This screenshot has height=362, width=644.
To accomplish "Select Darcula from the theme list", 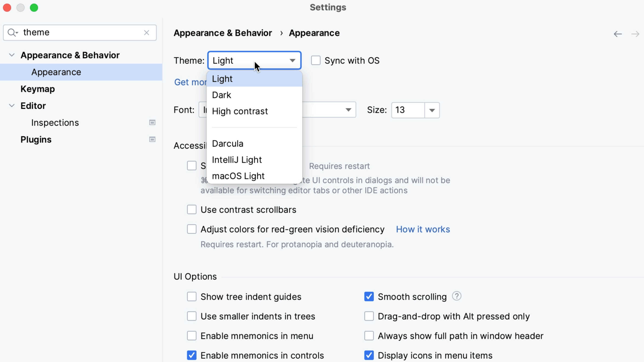I will point(227,143).
